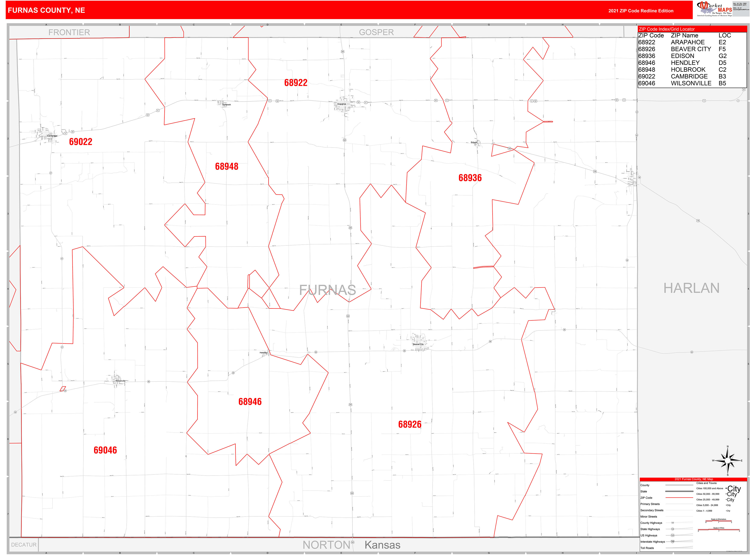Select the Toll Roads line sample in legend
The width and height of the screenshot is (756, 555).
679,548
